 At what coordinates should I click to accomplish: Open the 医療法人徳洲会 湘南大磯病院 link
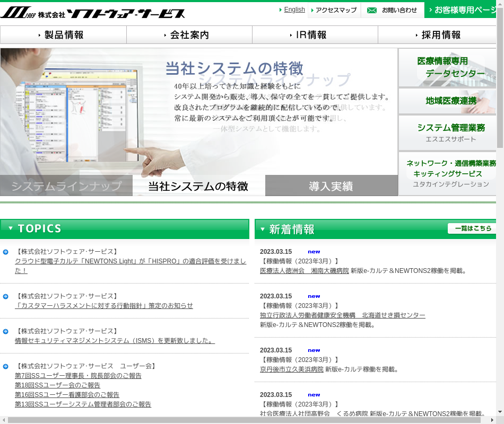(x=305, y=271)
